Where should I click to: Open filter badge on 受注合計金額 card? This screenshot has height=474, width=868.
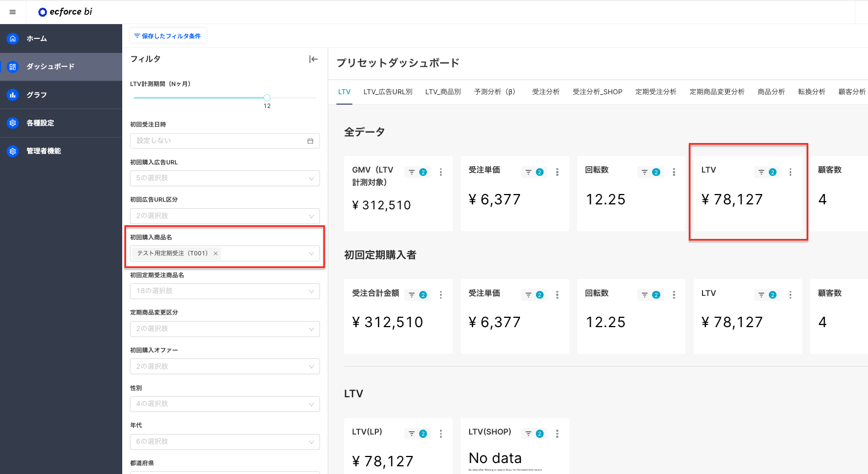point(418,295)
